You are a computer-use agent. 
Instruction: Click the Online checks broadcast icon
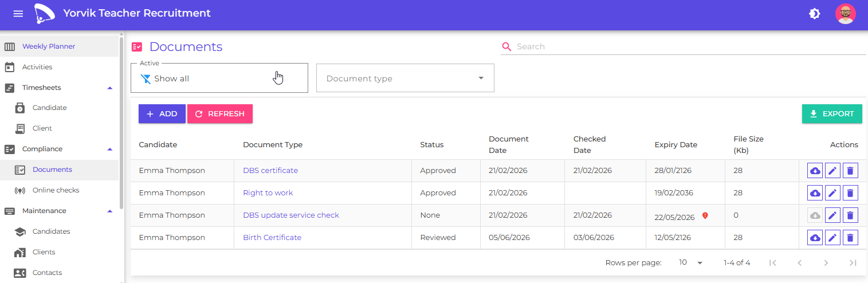(x=20, y=190)
